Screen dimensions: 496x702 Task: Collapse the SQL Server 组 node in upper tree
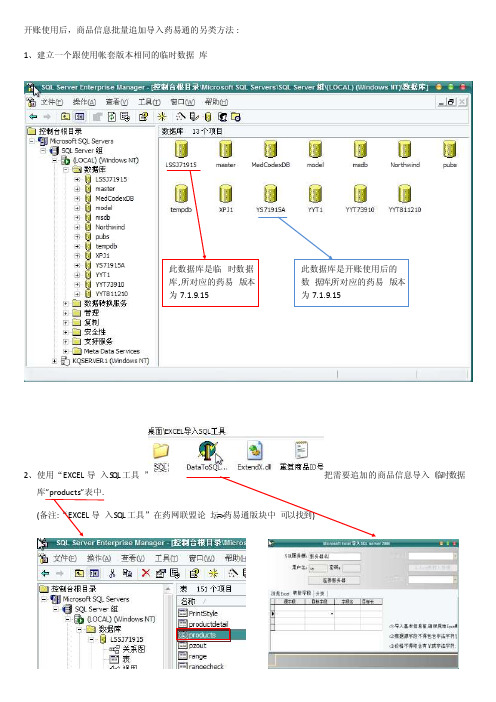point(43,150)
